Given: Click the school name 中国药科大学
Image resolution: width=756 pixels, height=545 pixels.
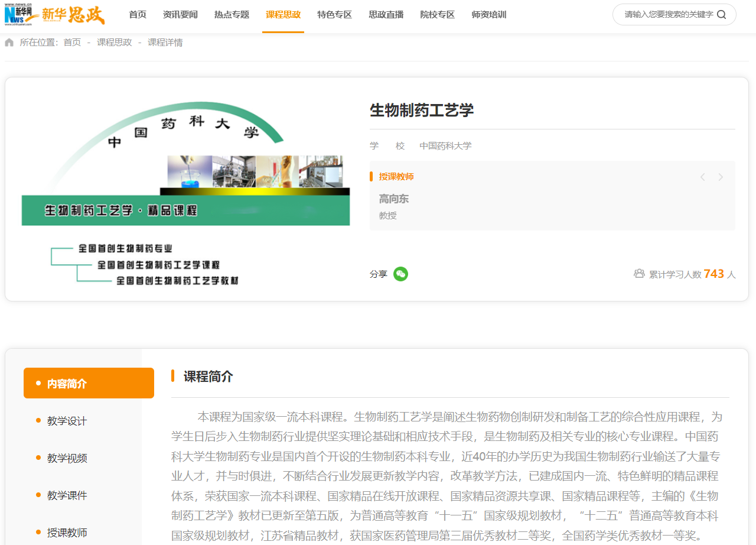Looking at the screenshot, I should pyautogui.click(x=445, y=146).
